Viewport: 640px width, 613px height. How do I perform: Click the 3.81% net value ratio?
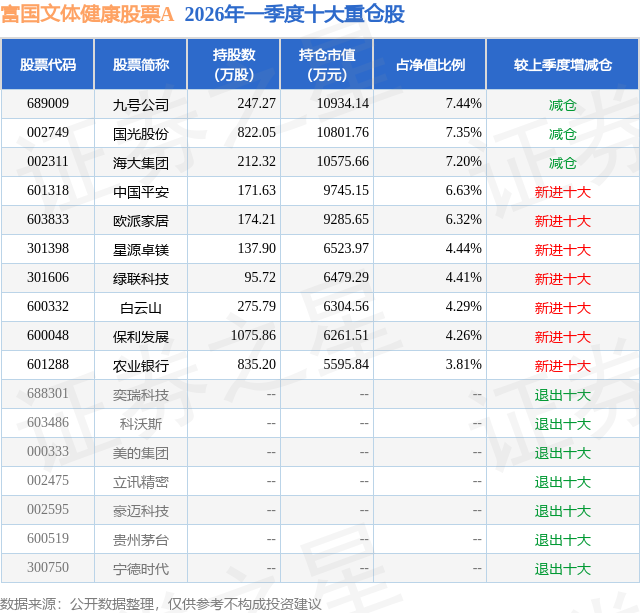[x=464, y=364]
